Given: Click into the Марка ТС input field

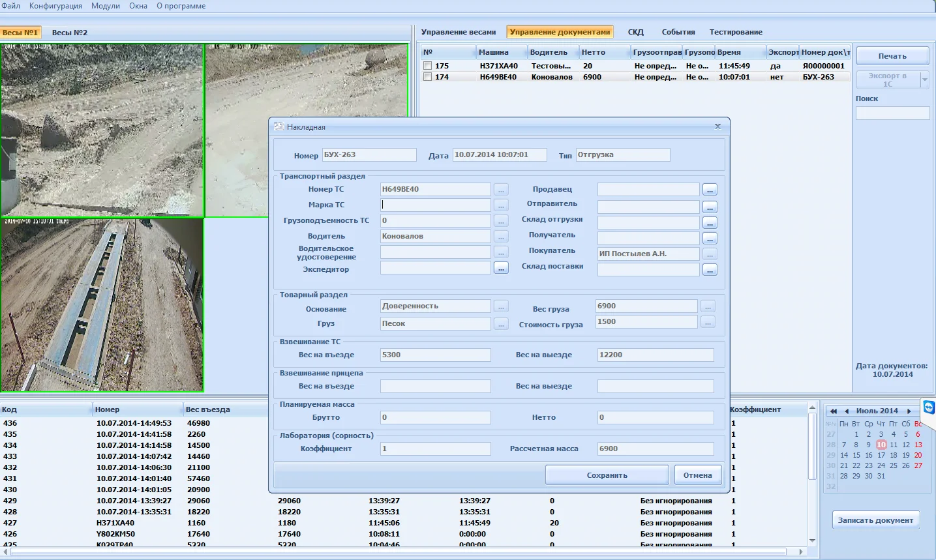Looking at the screenshot, I should [435, 205].
